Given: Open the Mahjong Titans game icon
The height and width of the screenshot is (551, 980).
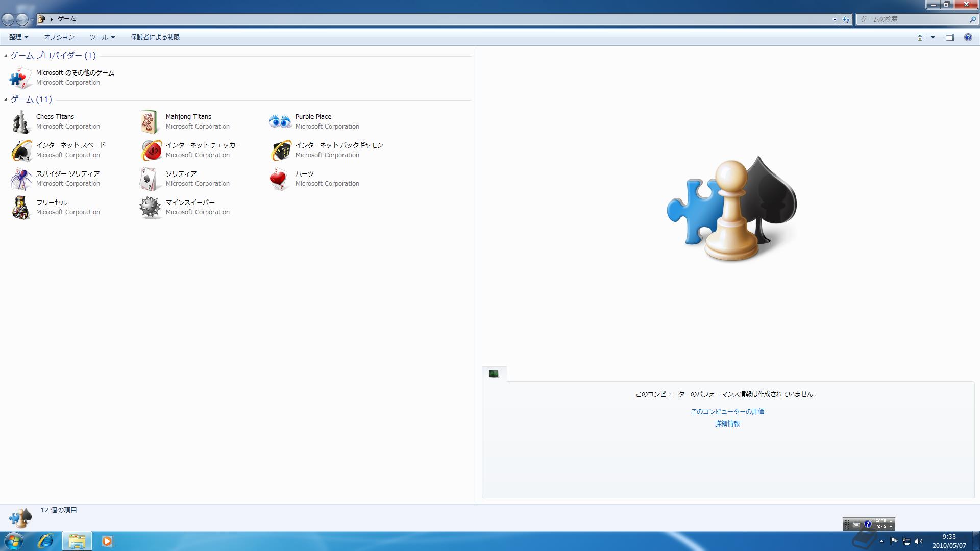Looking at the screenshot, I should pos(150,122).
